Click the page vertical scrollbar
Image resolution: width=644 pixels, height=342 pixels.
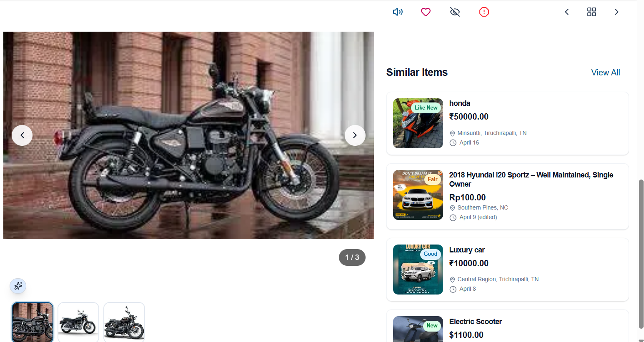[x=641, y=254]
